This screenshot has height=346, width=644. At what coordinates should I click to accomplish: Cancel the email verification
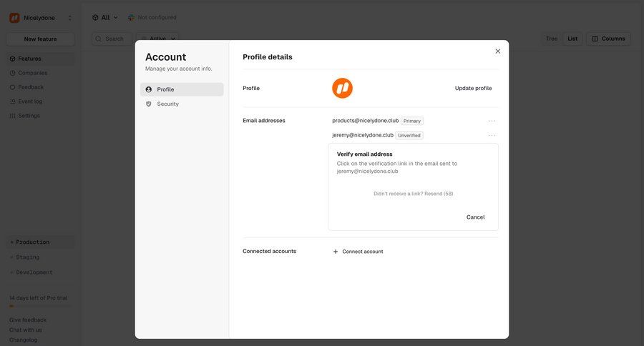pyautogui.click(x=475, y=217)
